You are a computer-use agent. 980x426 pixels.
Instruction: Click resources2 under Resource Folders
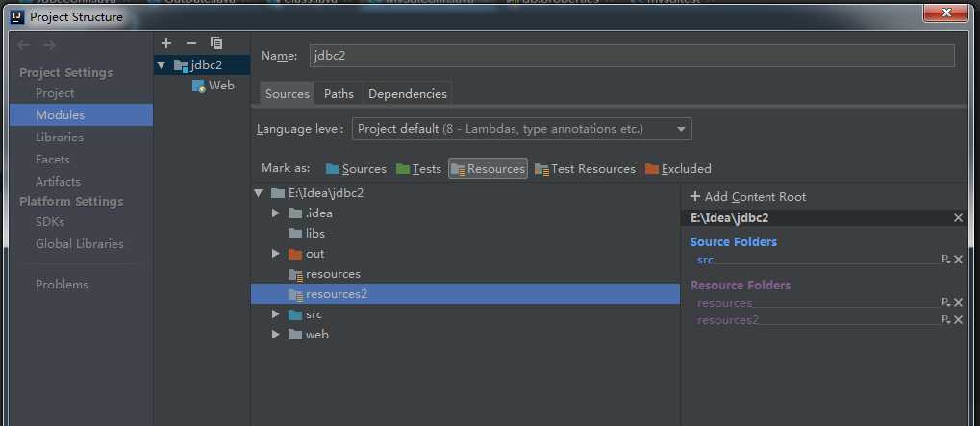727,320
